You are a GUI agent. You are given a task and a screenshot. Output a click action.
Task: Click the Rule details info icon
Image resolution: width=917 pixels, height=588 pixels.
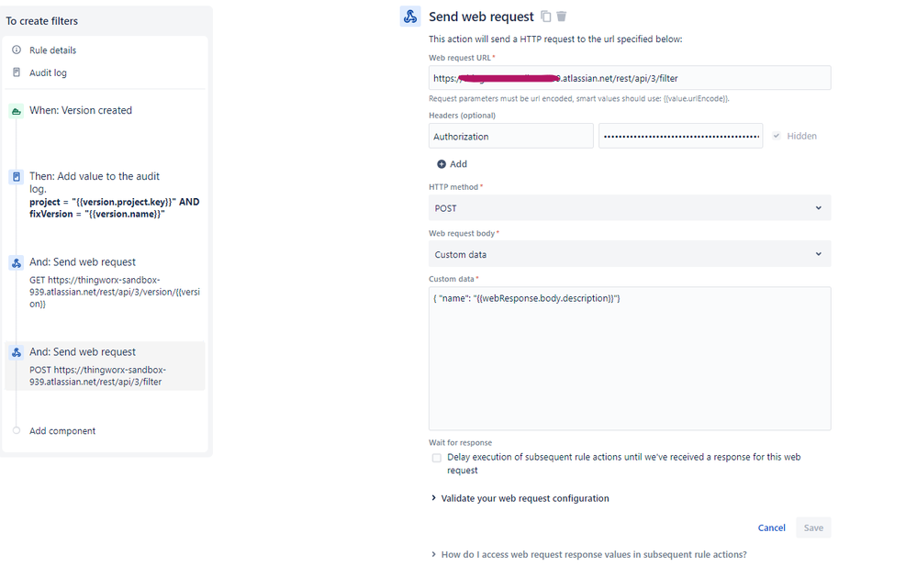pyautogui.click(x=17, y=50)
